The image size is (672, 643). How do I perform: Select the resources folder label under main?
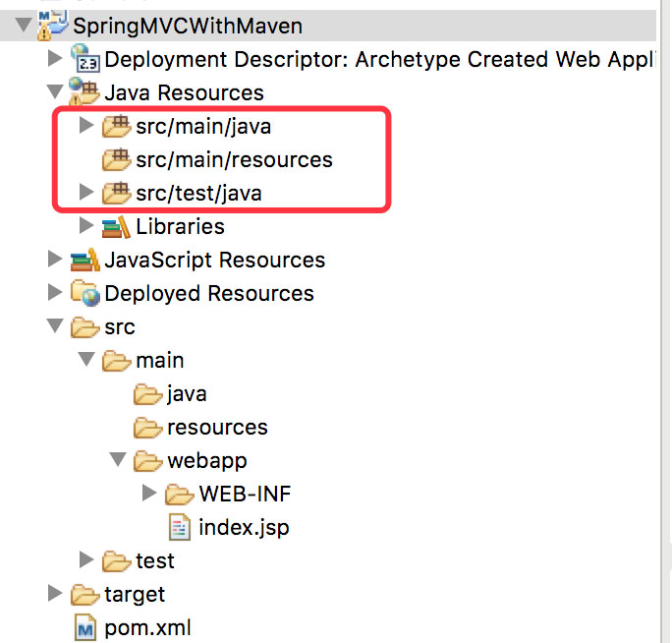point(218,428)
